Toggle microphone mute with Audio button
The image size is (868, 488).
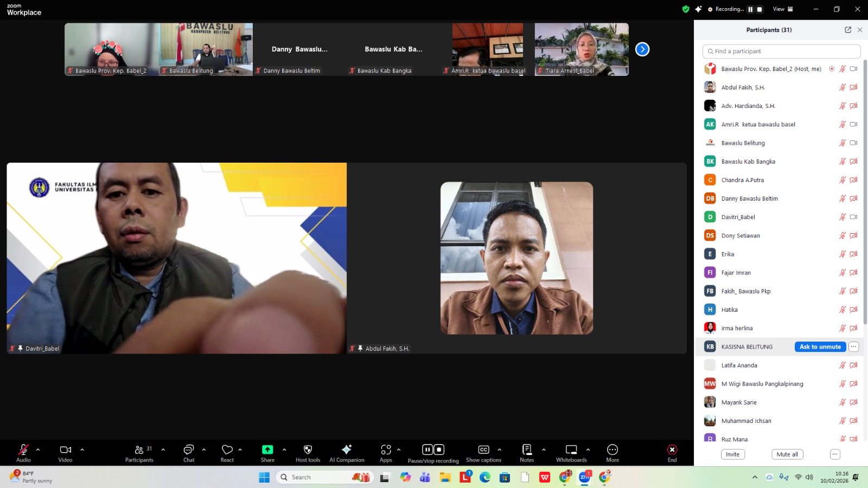tap(23, 450)
